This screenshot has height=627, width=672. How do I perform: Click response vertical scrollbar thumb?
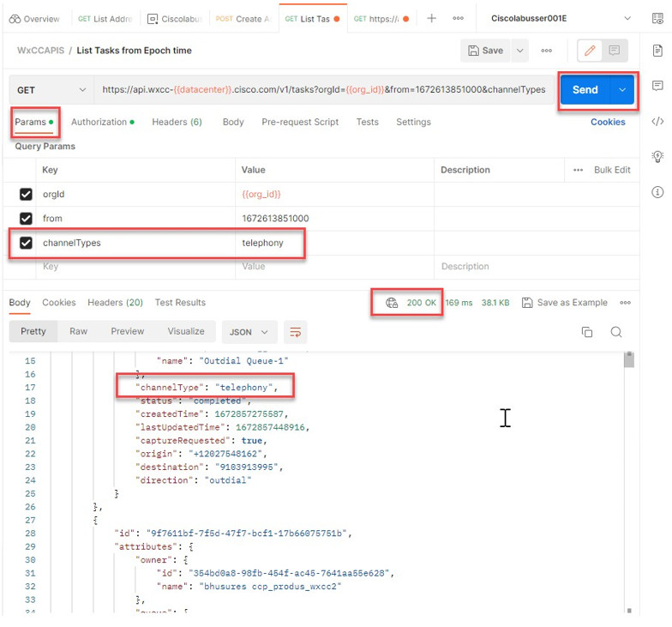pos(629,360)
